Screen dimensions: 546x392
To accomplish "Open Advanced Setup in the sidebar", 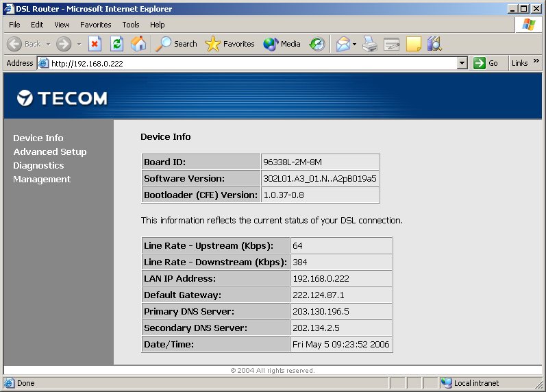I will 50,152.
